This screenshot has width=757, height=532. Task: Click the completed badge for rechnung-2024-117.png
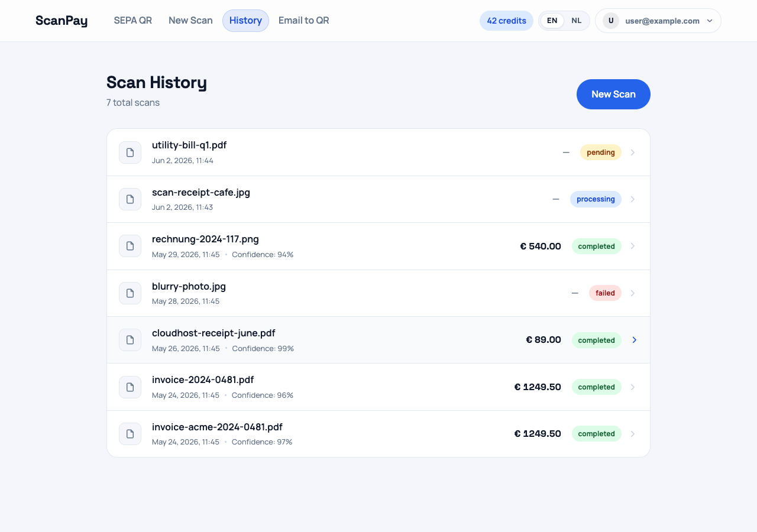pos(597,246)
